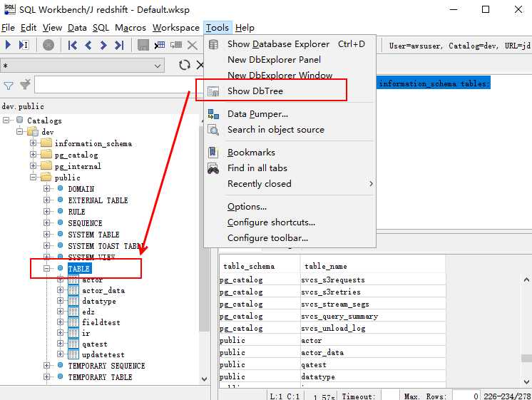Sort by the table_schema column header

click(260, 266)
